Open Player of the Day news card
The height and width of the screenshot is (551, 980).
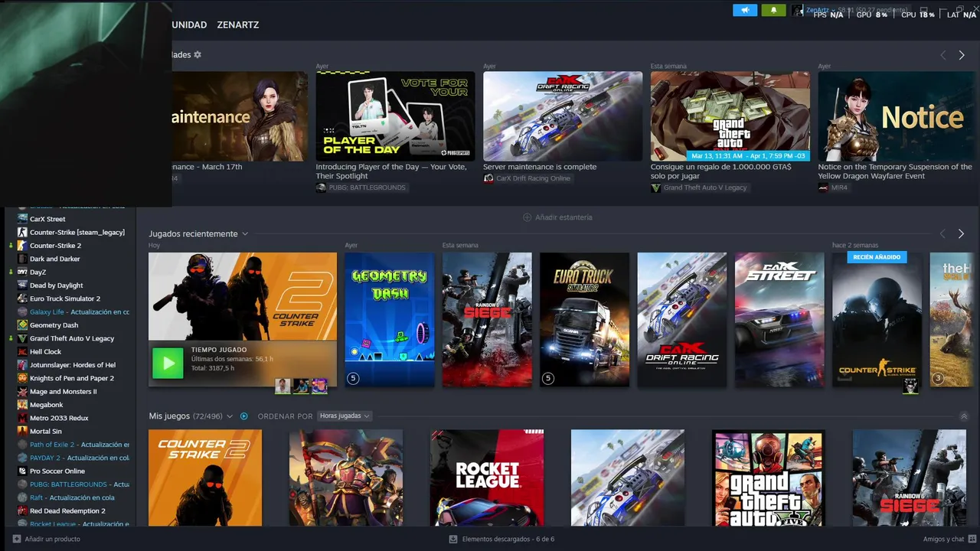click(x=395, y=116)
